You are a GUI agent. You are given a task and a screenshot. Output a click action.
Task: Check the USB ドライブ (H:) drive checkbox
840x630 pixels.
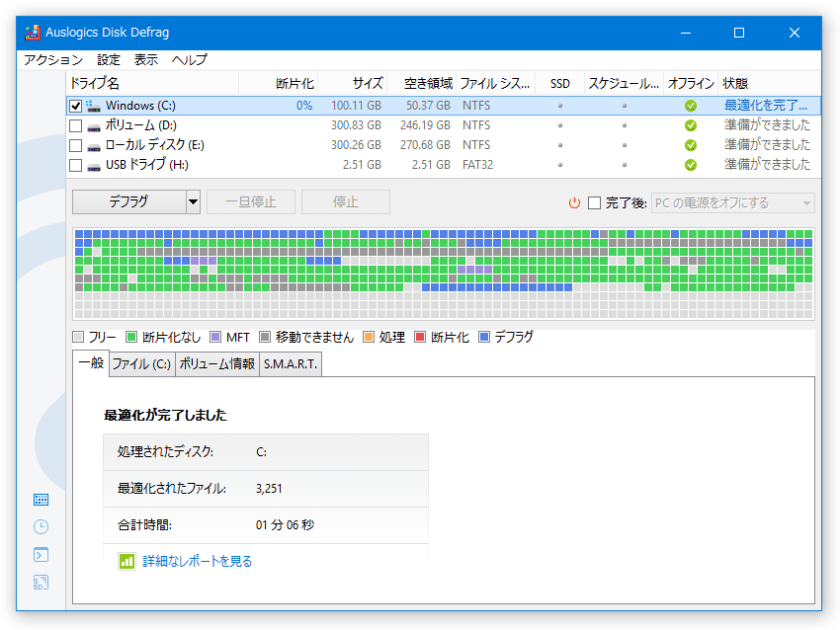coord(75,165)
